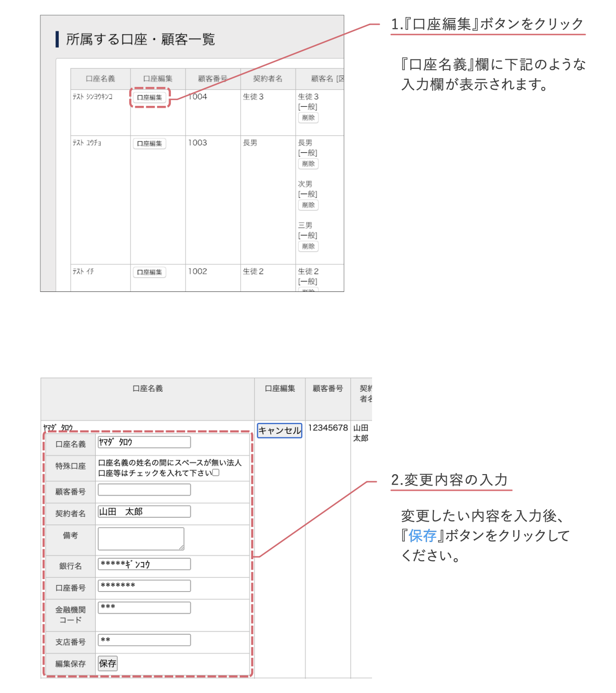Click the 契約者名 field showing 山田 太郎
This screenshot has width=616, height=693.
[x=143, y=511]
